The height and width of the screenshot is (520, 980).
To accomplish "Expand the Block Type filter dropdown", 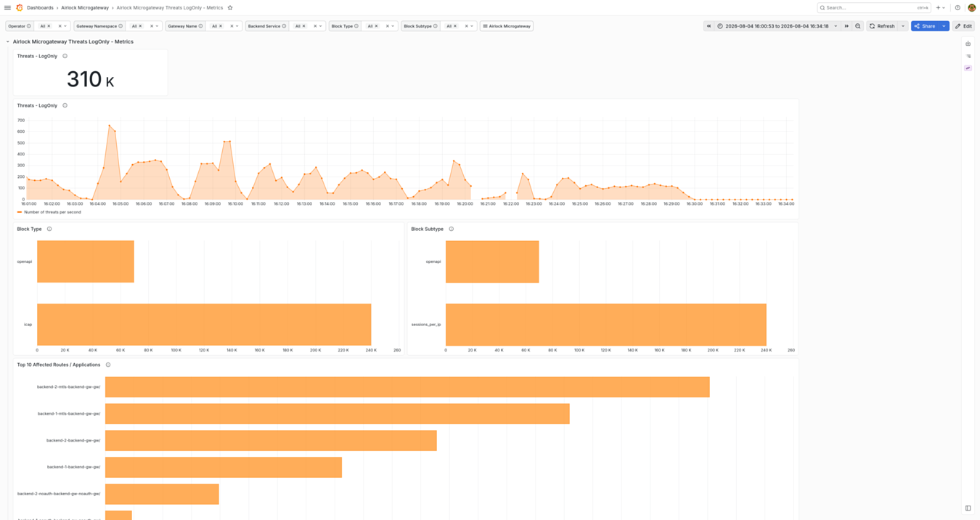I will (x=393, y=26).
